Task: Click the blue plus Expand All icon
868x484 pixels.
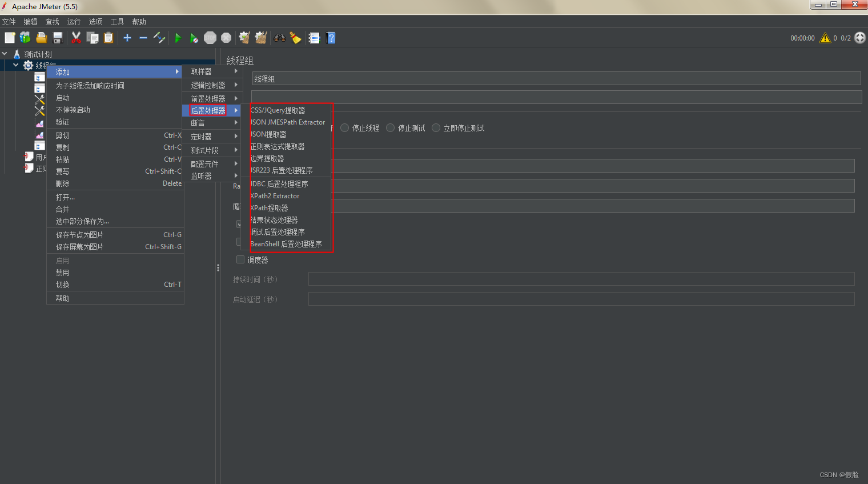Action: pyautogui.click(x=127, y=38)
